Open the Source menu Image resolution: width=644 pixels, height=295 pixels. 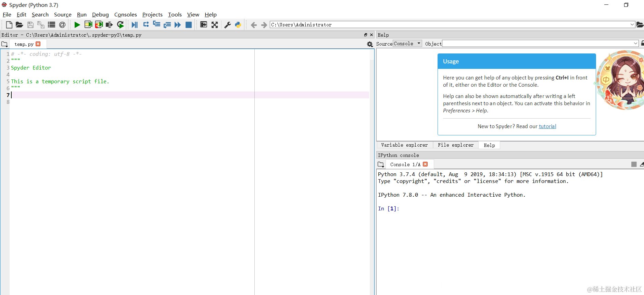[63, 14]
